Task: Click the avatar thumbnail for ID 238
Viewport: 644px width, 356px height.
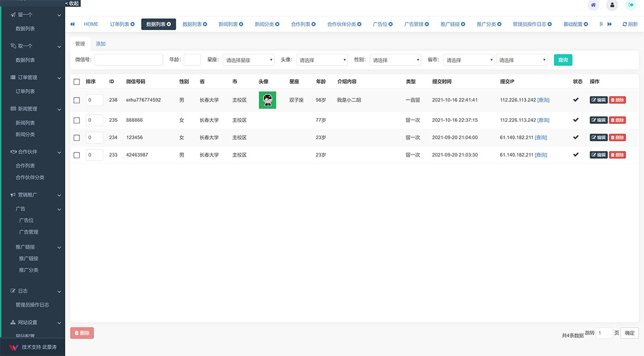Action: (x=267, y=100)
